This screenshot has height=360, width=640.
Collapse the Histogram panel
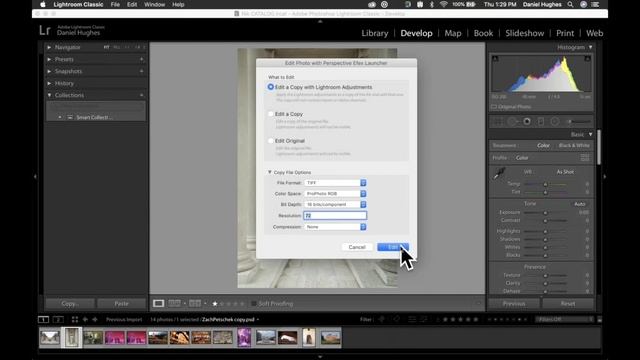(x=590, y=47)
